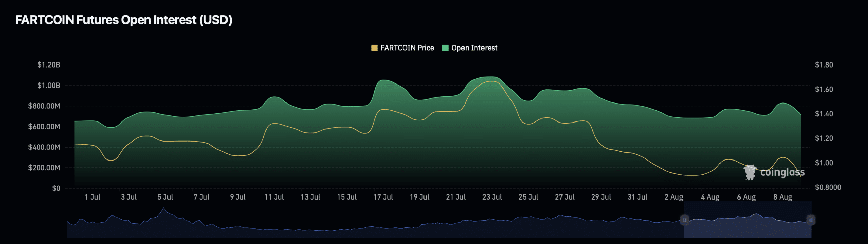
Task: Select the 17 Jul date label
Action: pos(383,197)
